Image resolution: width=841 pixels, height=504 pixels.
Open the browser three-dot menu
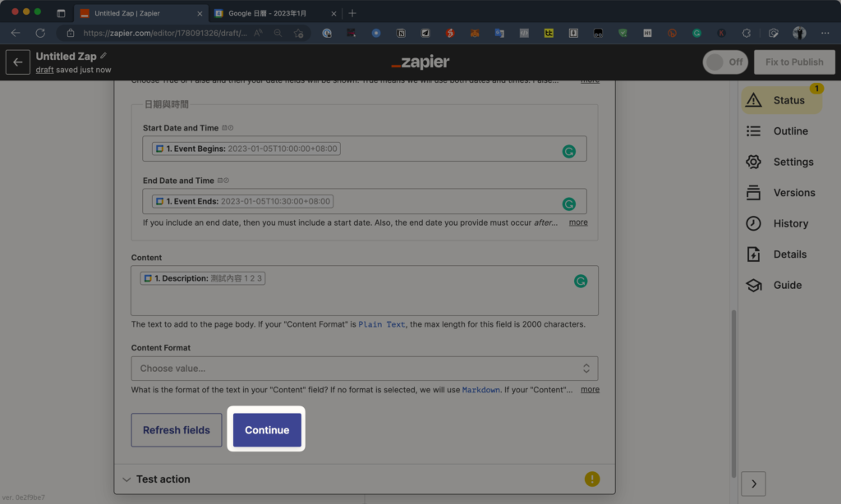(x=825, y=33)
